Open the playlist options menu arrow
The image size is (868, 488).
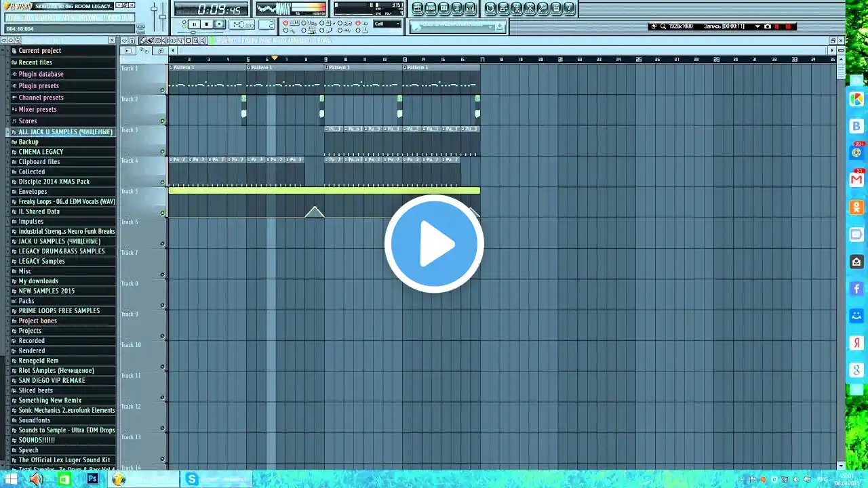point(125,41)
